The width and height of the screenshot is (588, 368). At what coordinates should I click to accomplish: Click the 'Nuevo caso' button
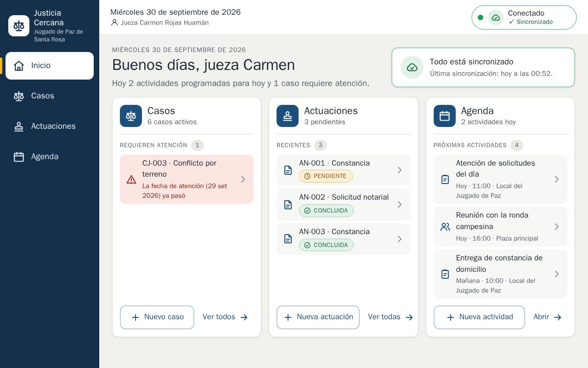click(x=157, y=317)
